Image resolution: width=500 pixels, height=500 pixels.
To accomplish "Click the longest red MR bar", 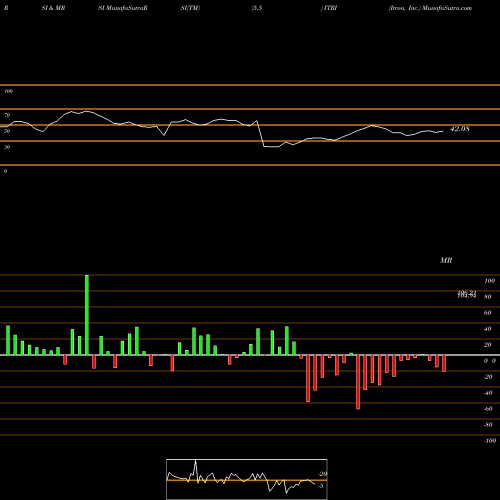I will 358,382.
